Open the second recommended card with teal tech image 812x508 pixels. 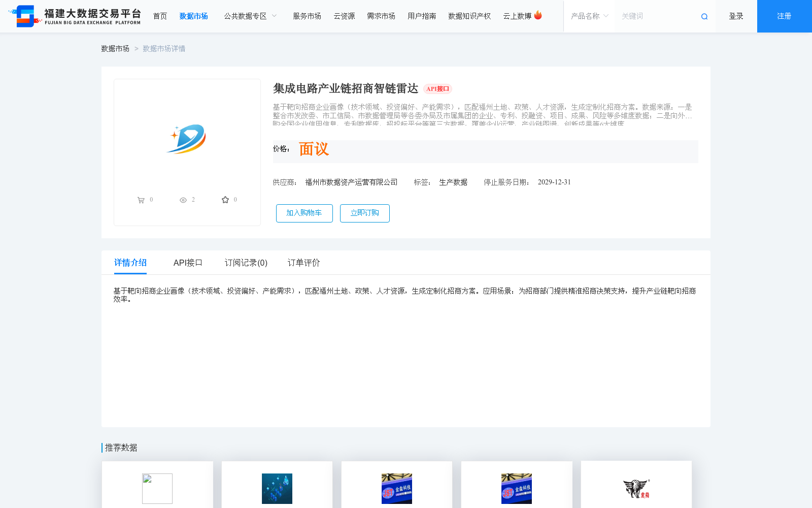pos(277,485)
